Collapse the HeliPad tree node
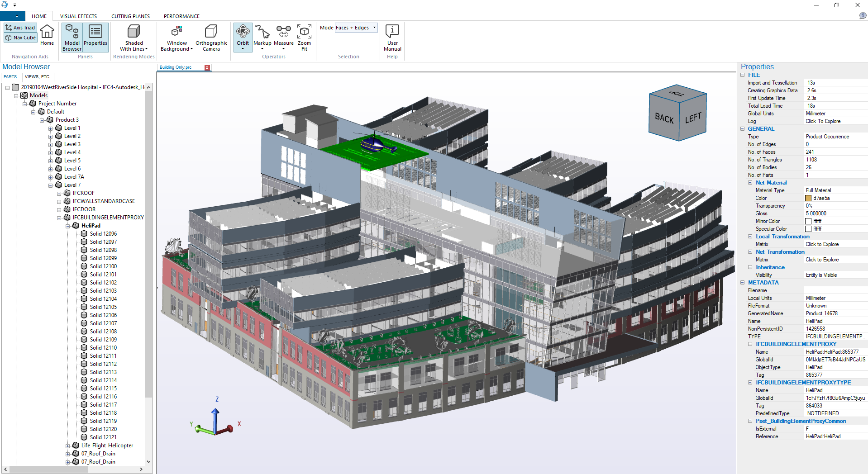 [68, 226]
